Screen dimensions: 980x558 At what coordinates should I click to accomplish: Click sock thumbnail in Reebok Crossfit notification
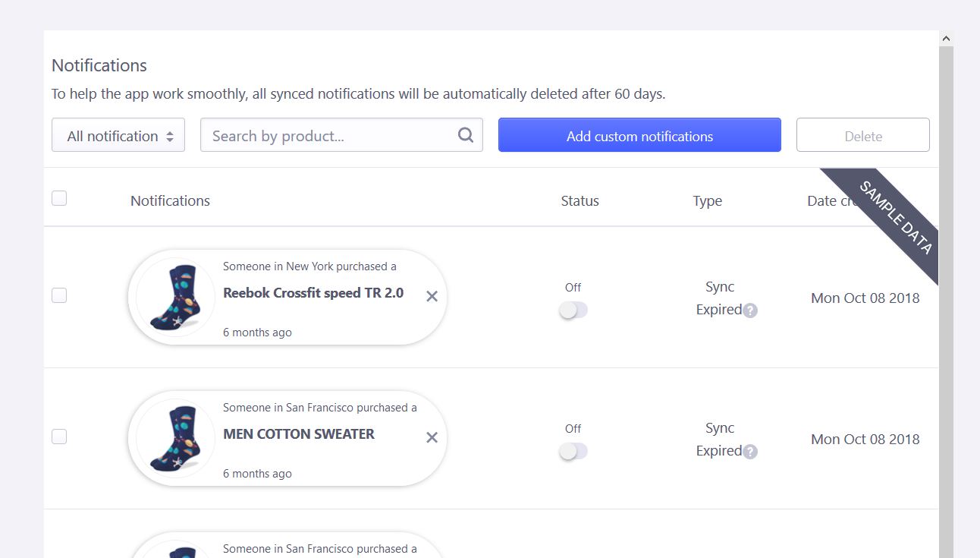coord(175,297)
